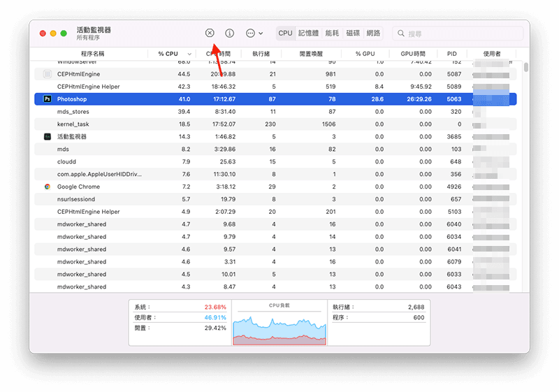Click the stop process X icon
Screen dimensions: 559x392
pos(210,33)
